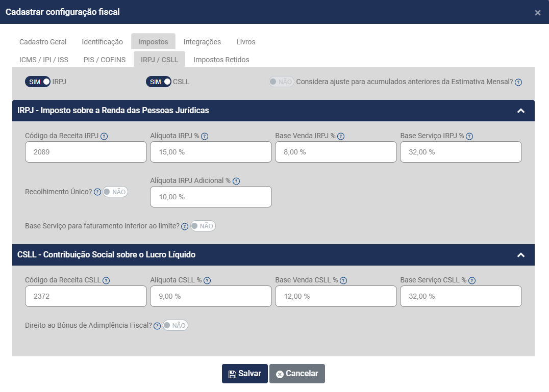Show help for Direito ao Bônus de Adimplência Fiscal
549x392 pixels.
(157, 326)
